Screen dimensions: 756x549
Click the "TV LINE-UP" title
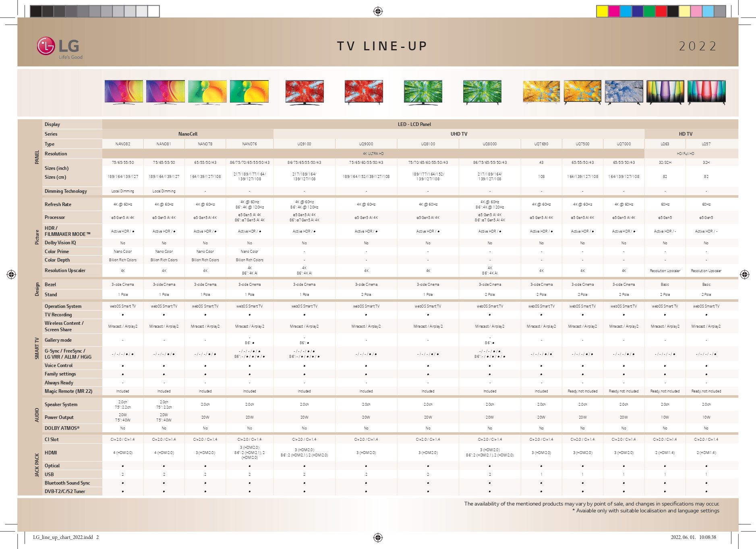(x=382, y=46)
